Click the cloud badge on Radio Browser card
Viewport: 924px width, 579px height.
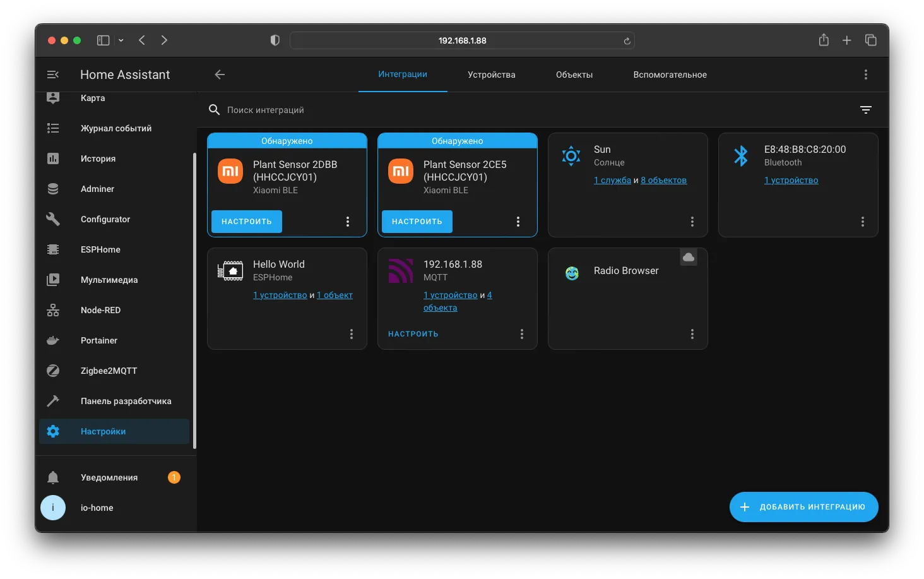pyautogui.click(x=689, y=257)
